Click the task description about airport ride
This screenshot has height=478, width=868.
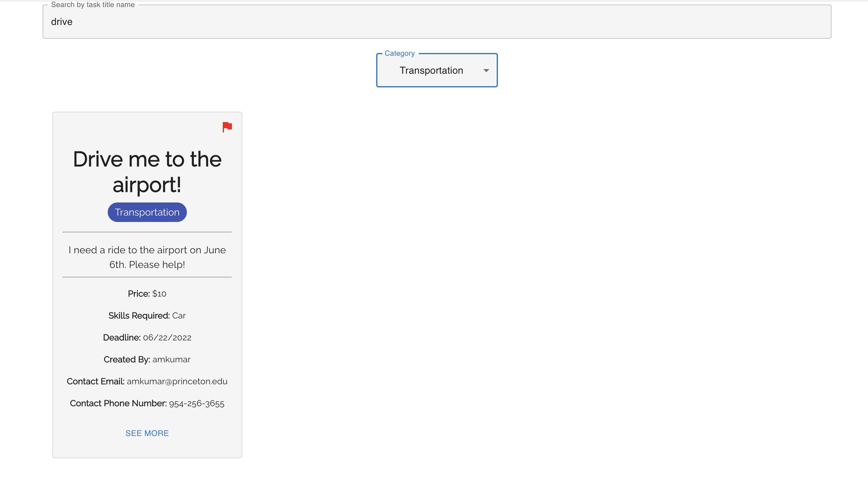[147, 257]
